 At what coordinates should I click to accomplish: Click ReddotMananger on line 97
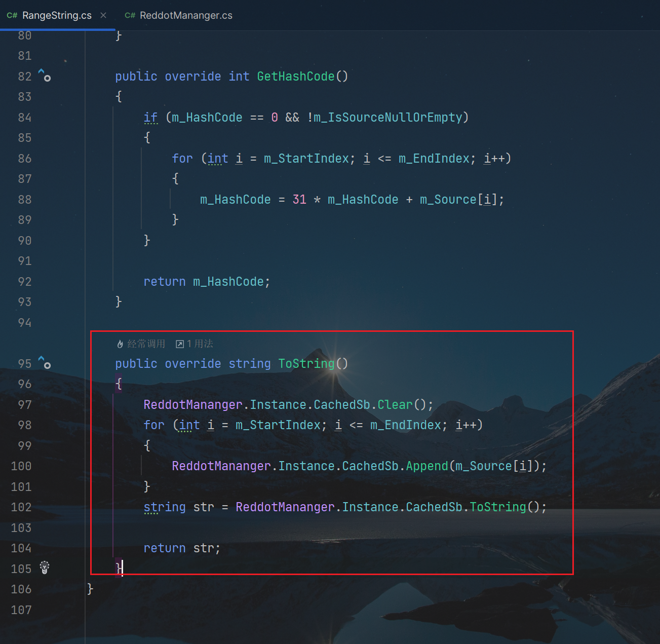point(193,405)
